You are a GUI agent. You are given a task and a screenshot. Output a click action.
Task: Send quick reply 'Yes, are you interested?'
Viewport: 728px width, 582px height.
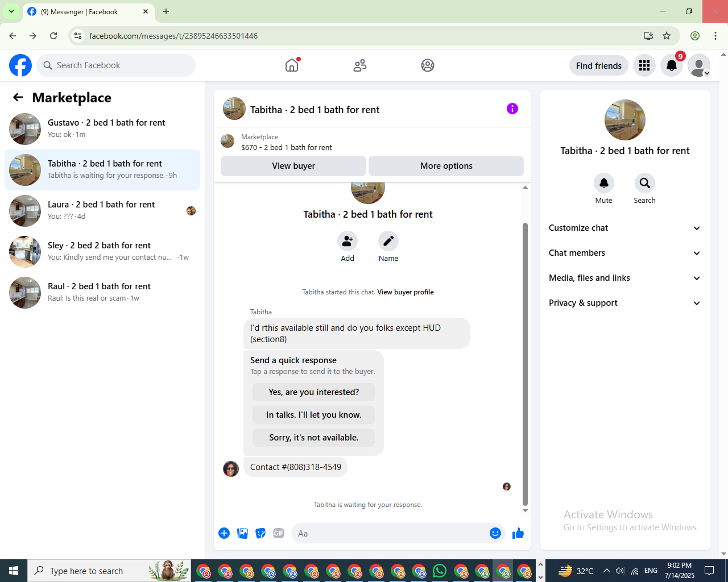[x=314, y=392]
